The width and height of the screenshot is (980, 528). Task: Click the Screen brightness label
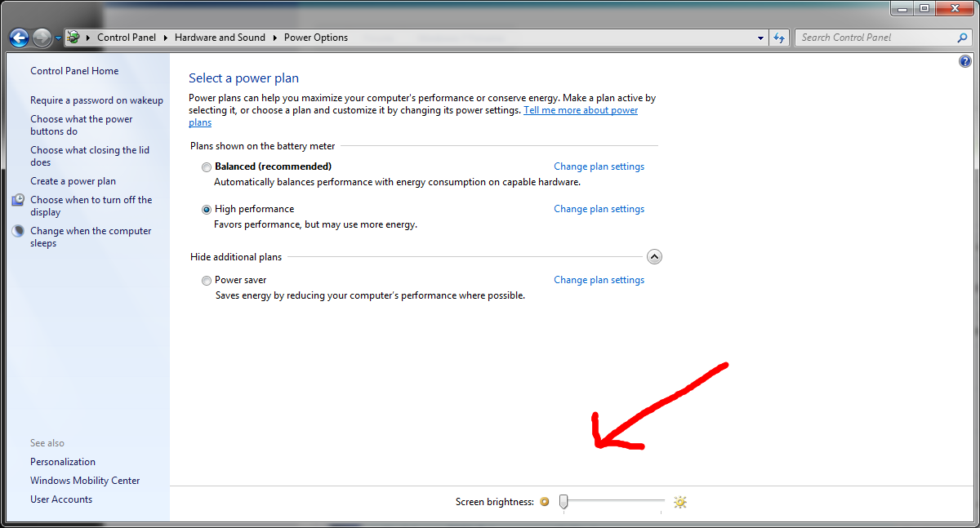pos(494,502)
